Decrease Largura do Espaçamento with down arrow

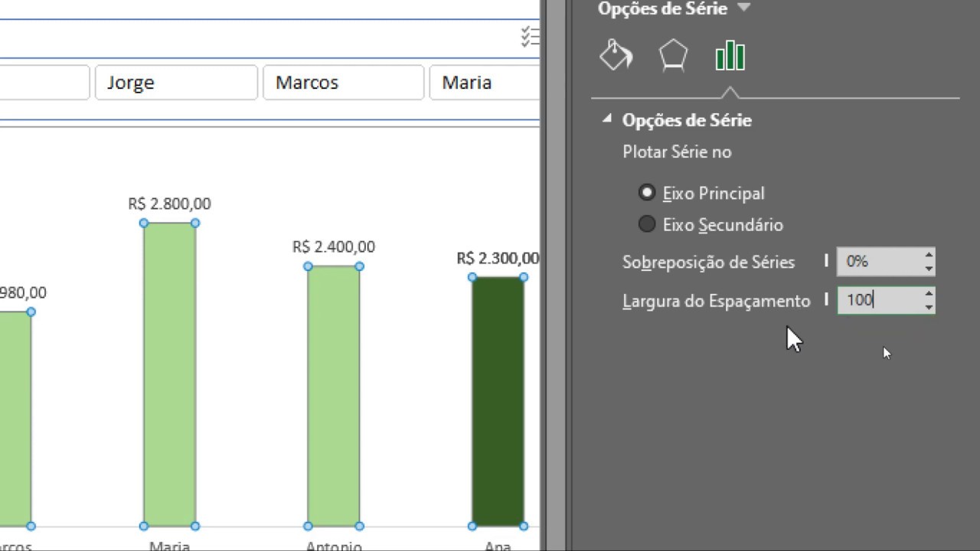[929, 306]
